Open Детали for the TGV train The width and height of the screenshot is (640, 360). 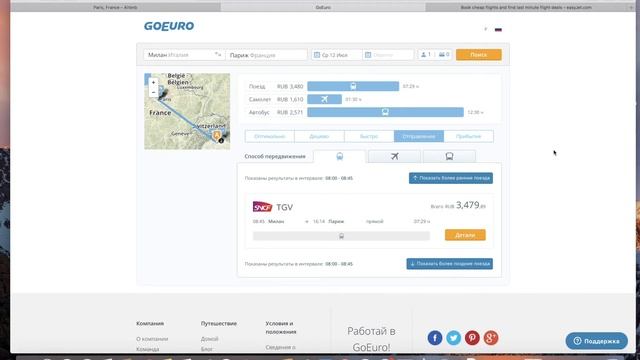[465, 235]
